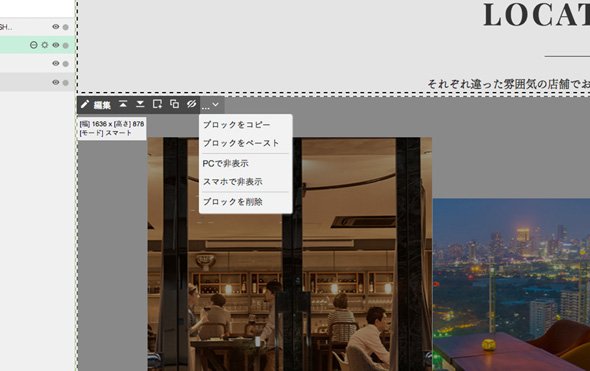This screenshot has width=590, height=371.
Task: Toggle eye visibility on the first sidebar row
Action: [56, 27]
